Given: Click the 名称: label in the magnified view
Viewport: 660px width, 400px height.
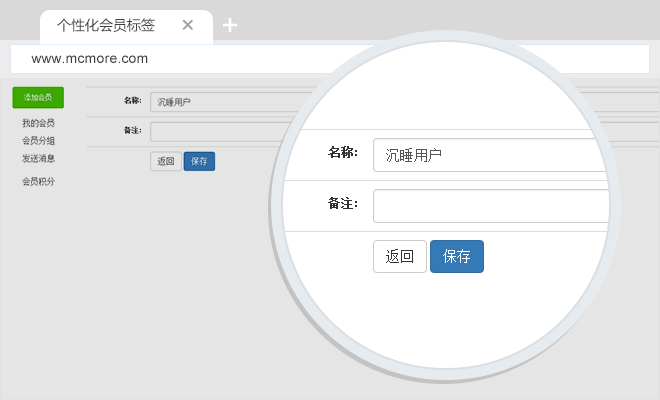Looking at the screenshot, I should point(342,153).
